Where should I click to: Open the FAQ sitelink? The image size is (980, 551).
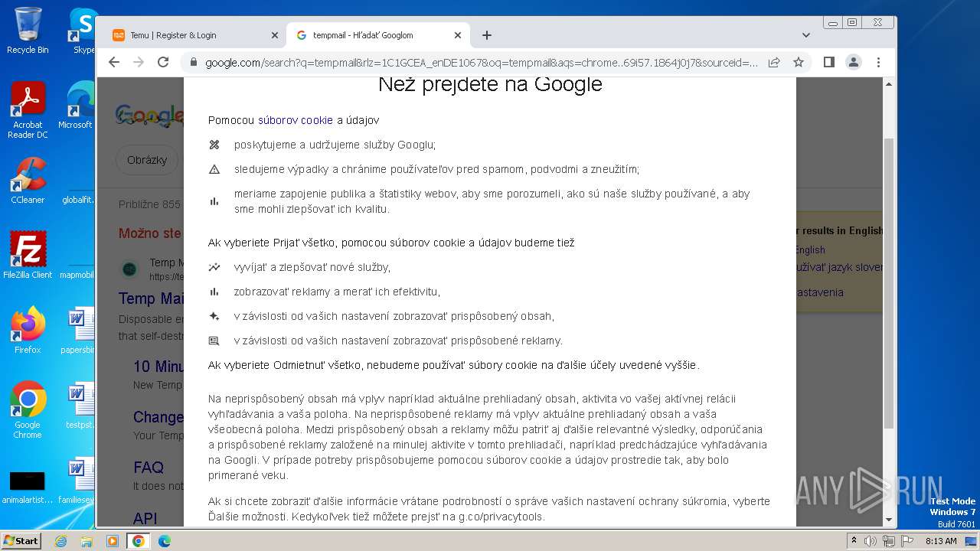coord(149,467)
